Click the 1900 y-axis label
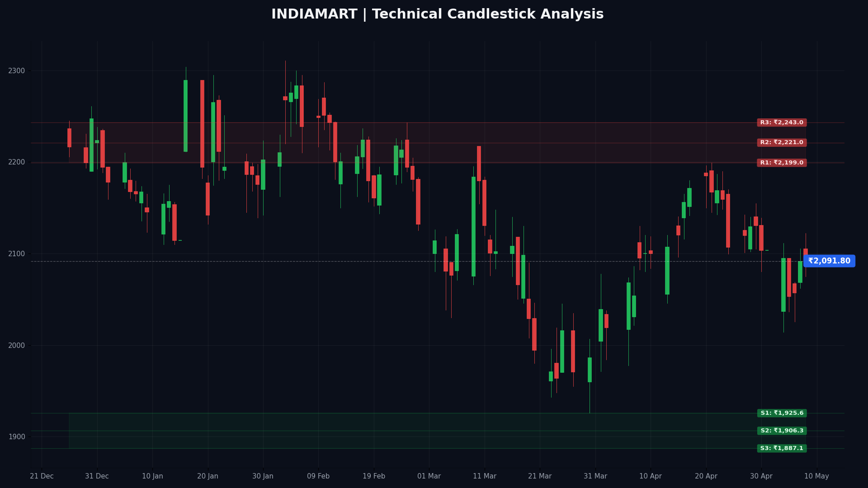 (x=17, y=436)
